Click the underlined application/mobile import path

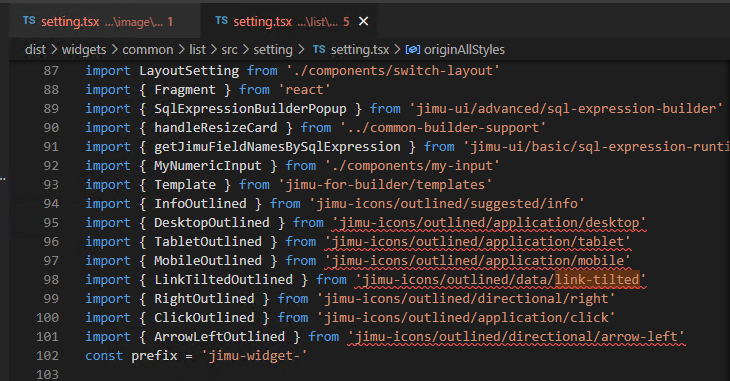point(477,261)
